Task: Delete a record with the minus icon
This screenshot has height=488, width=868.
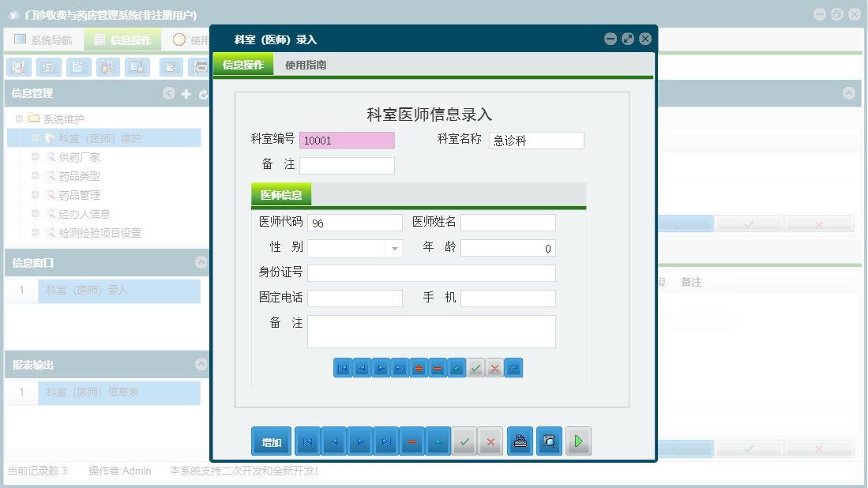Action: pyautogui.click(x=437, y=367)
